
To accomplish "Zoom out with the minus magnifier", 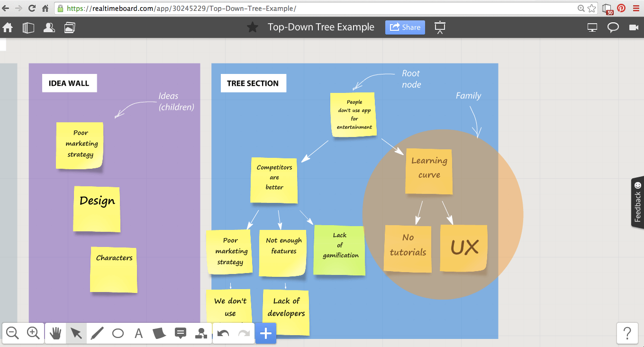I will pyautogui.click(x=13, y=333).
